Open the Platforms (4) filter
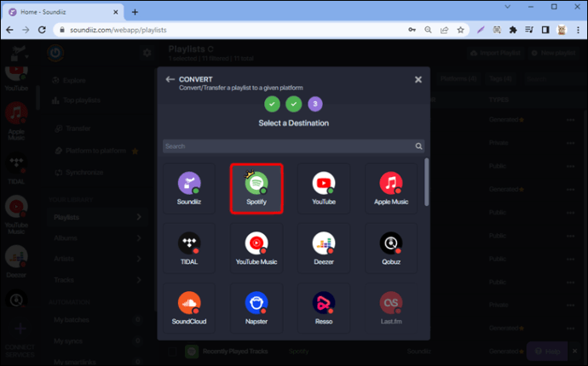This screenshot has width=588, height=366. [458, 78]
